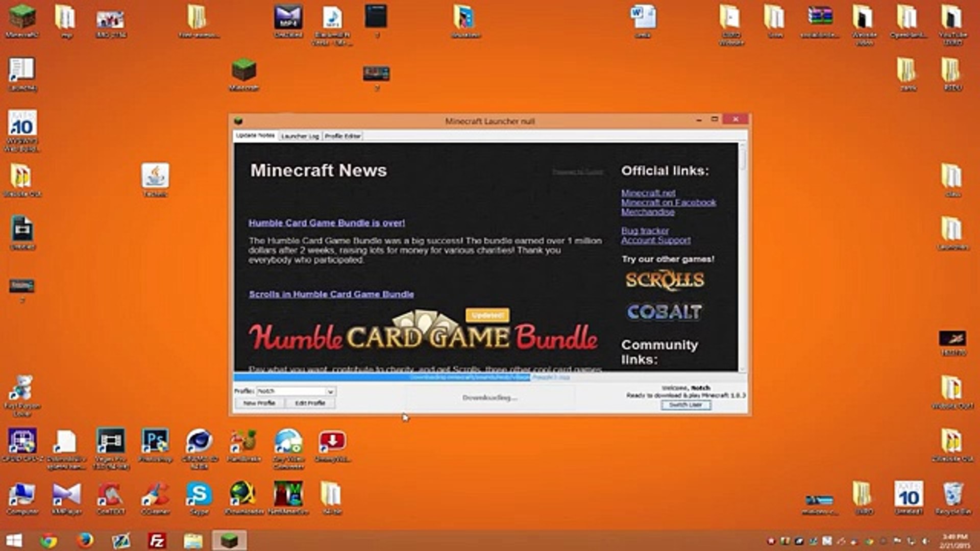Switch to the Profile Editor tab
This screenshot has width=980, height=551.
pos(342,136)
